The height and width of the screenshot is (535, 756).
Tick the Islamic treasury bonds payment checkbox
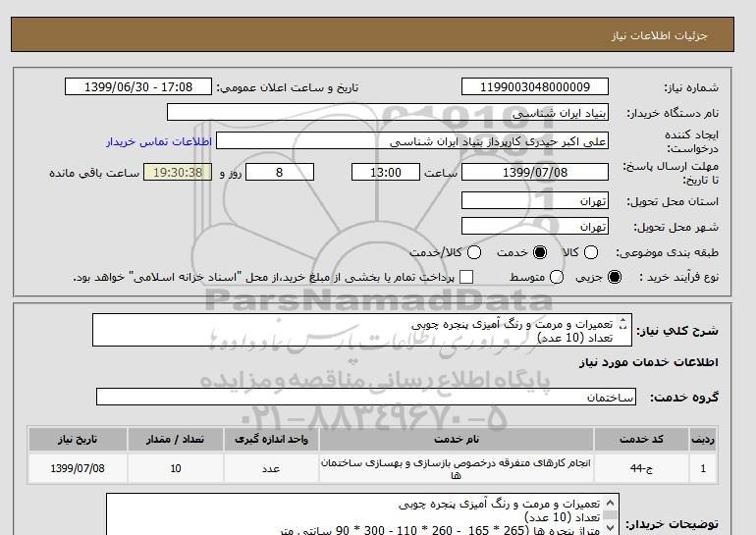pos(466,277)
